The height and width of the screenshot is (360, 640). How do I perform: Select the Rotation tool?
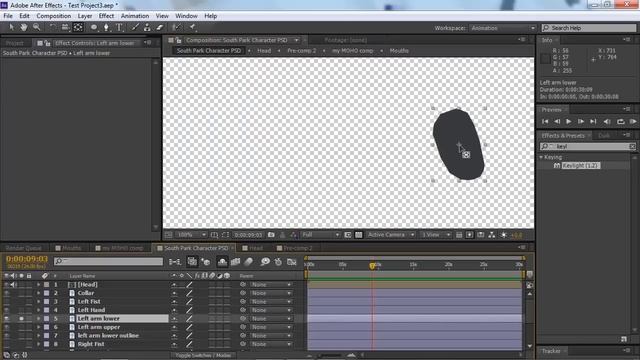[53, 27]
